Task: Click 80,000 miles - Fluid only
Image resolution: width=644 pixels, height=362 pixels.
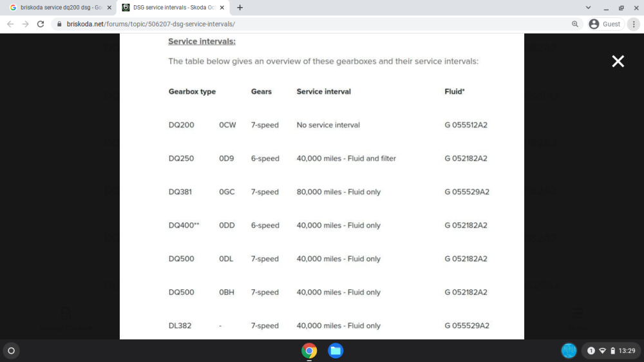Action: (339, 192)
